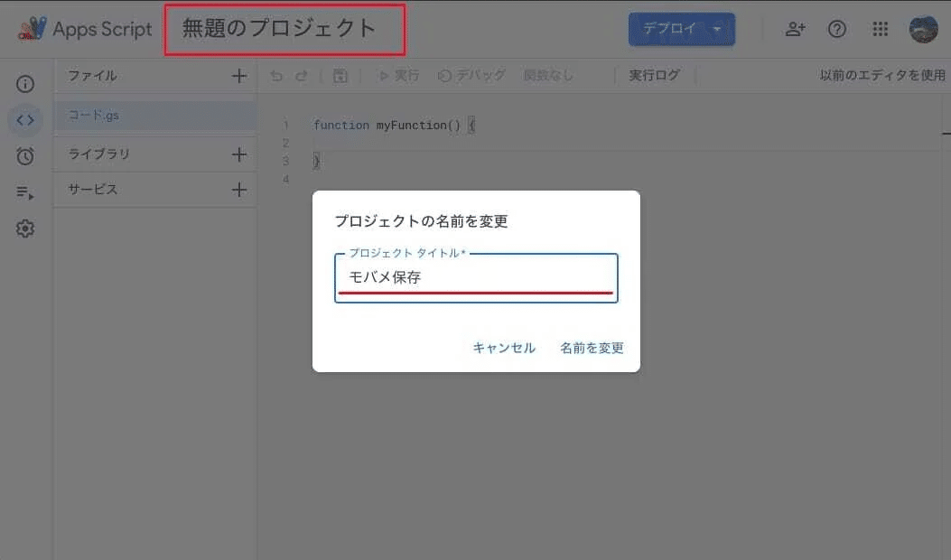The image size is (951, 560).
Task: Share project via add-collaborators icon
Action: pos(795,29)
